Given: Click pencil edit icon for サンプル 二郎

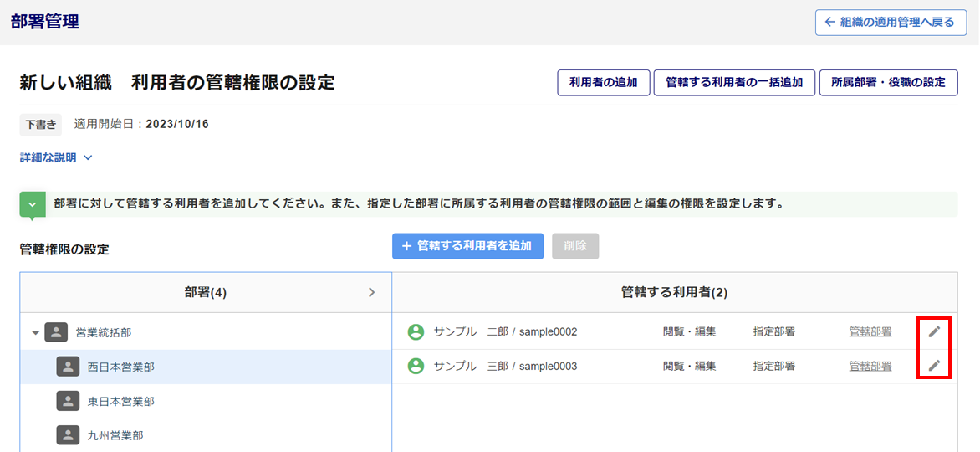Looking at the screenshot, I should (x=934, y=331).
